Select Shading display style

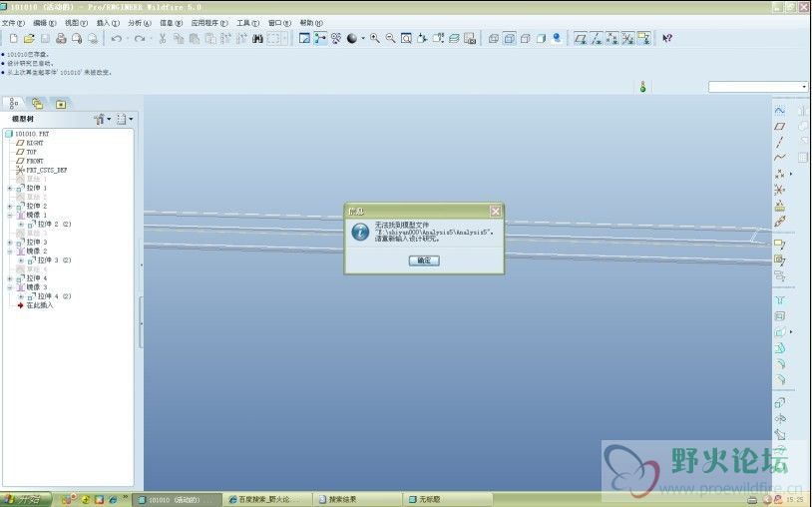[x=541, y=38]
